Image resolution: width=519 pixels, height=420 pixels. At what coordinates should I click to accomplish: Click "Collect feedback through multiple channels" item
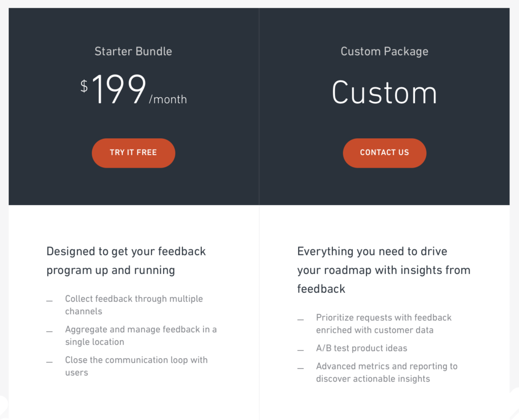point(134,305)
